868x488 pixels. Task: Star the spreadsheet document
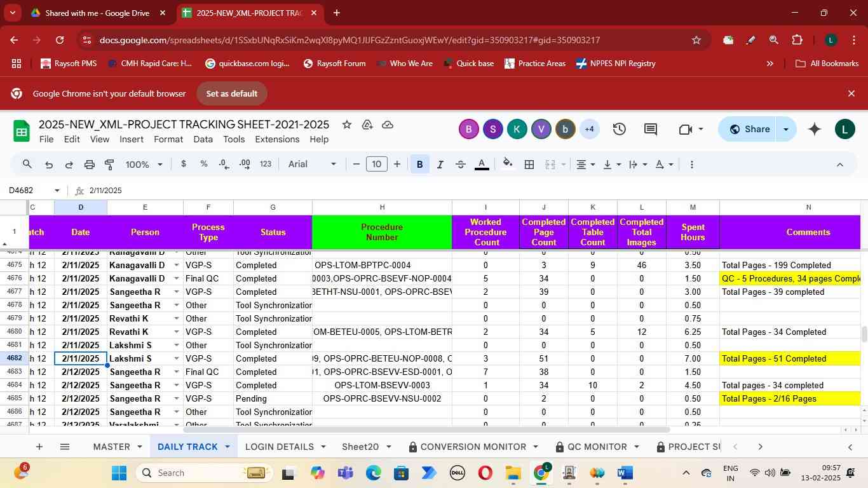[x=347, y=125]
